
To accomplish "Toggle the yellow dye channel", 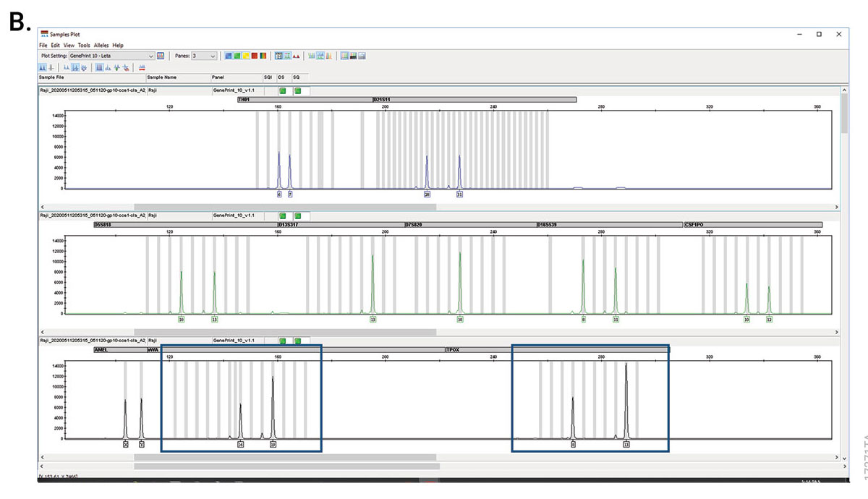I will tap(246, 56).
